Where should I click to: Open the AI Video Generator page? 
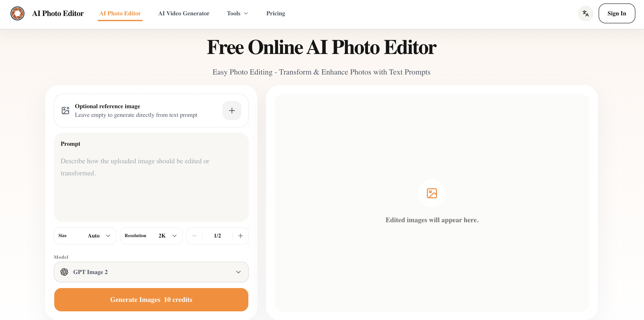click(184, 14)
